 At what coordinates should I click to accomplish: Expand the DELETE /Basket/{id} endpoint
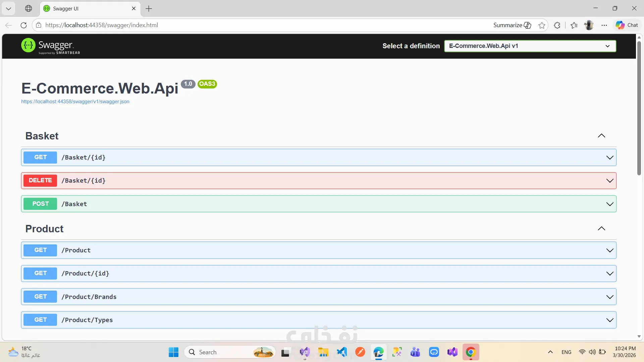click(609, 181)
